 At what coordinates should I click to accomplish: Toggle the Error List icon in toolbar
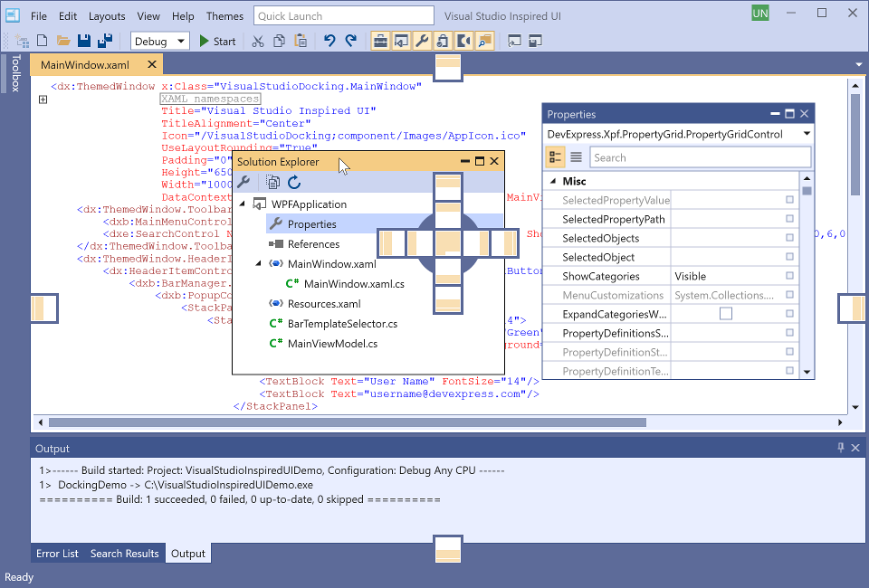(x=443, y=41)
